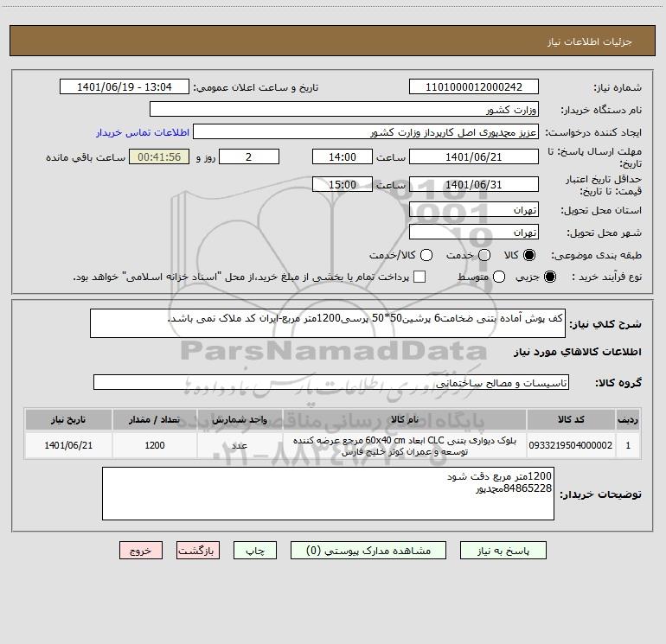Click the نوع فرآیند خرید label
This screenshot has height=644, width=666.
pyautogui.click(x=606, y=277)
